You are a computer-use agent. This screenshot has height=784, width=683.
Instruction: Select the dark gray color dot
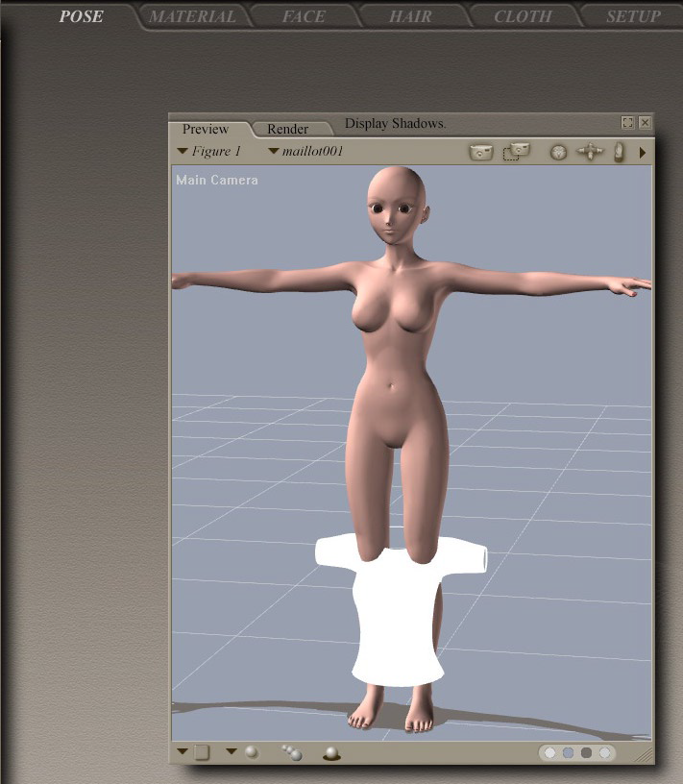586,753
